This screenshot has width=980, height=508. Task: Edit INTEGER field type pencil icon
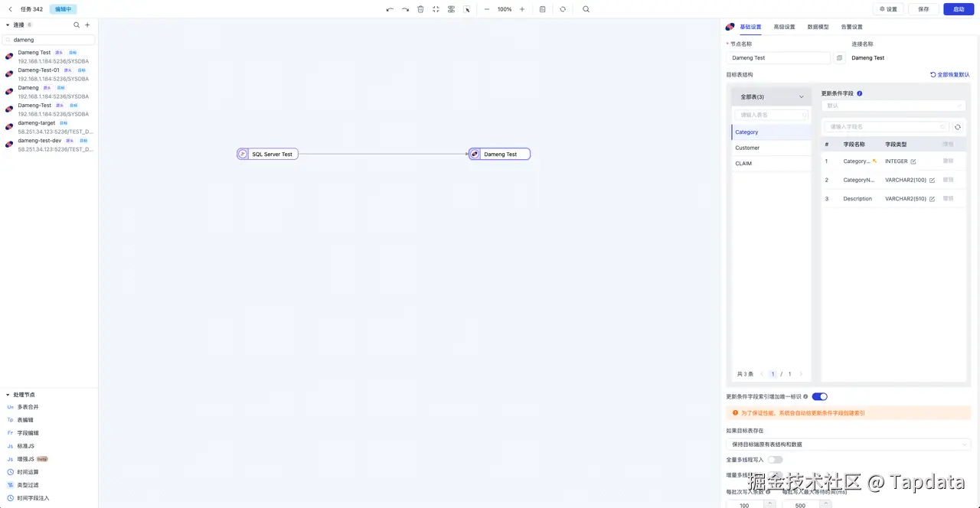913,161
